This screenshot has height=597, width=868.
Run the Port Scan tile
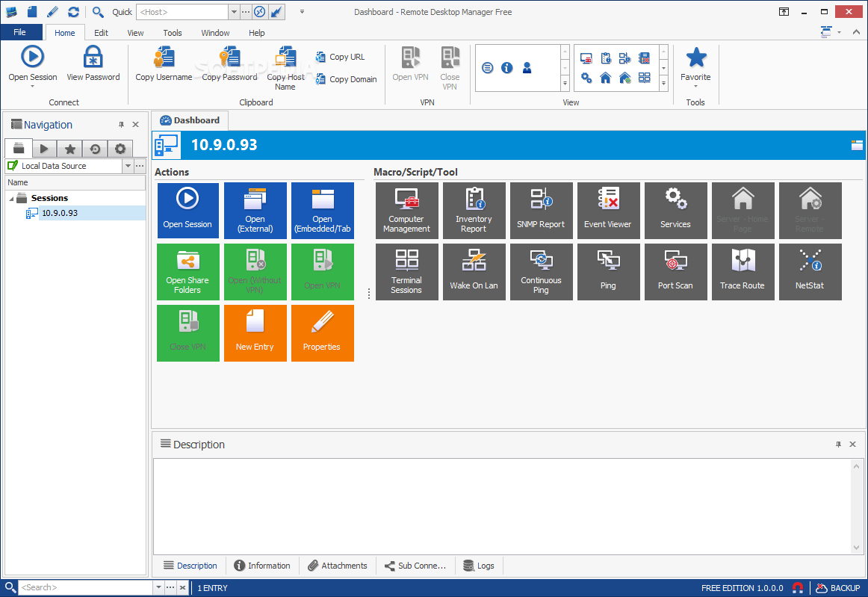(676, 272)
